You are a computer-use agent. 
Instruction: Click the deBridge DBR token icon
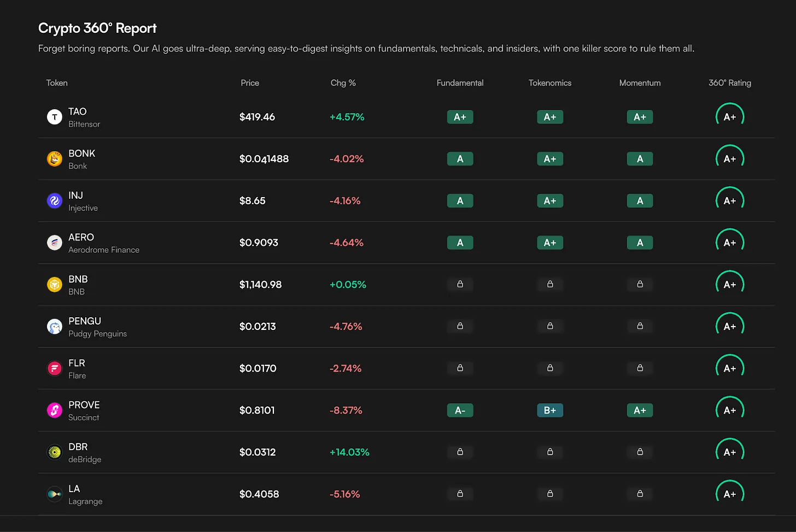tap(55, 452)
